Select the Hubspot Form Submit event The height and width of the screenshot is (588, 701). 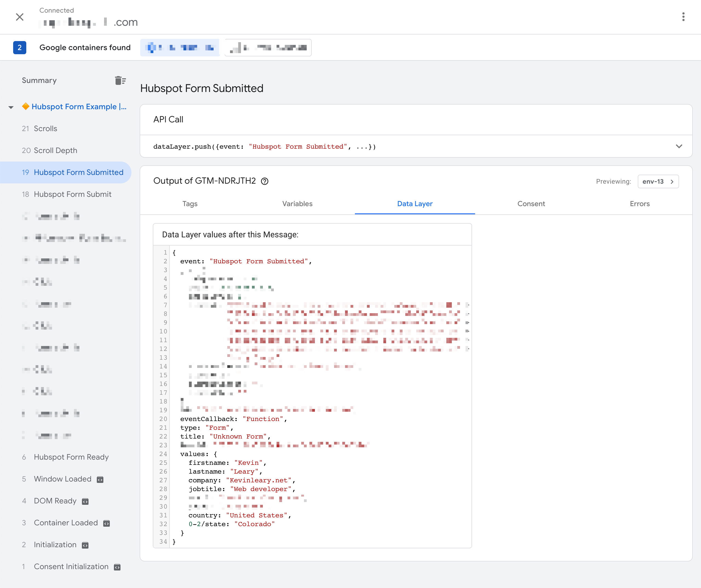(x=73, y=194)
